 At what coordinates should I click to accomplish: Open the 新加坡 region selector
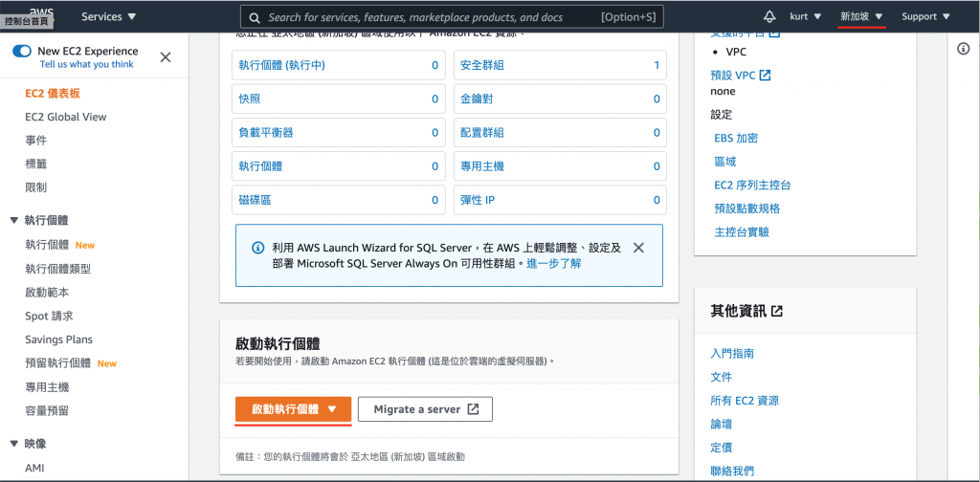click(x=861, y=16)
